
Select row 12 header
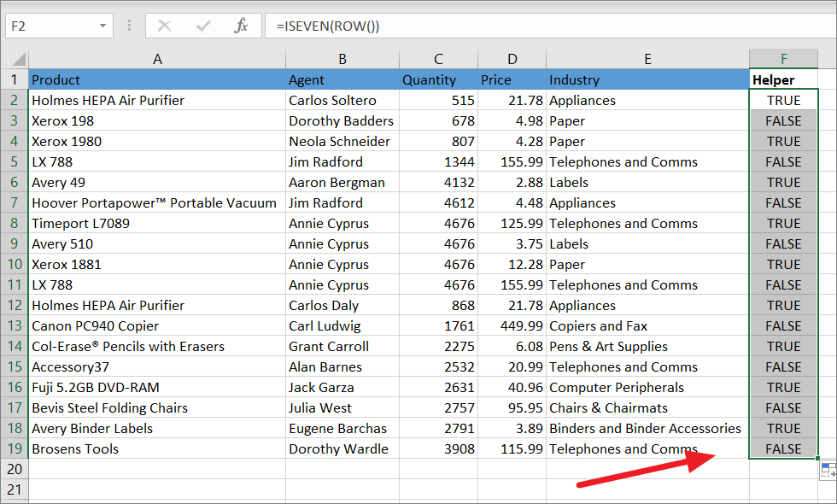(x=15, y=306)
